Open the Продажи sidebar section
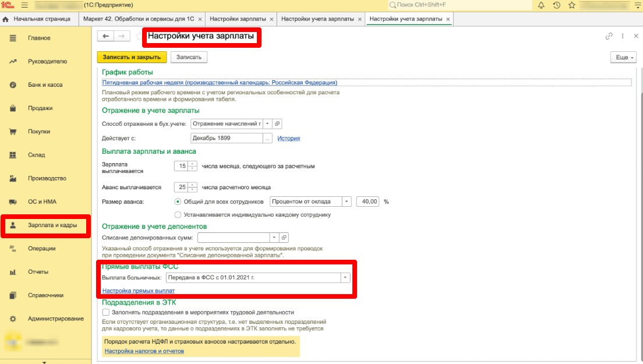 (x=40, y=108)
